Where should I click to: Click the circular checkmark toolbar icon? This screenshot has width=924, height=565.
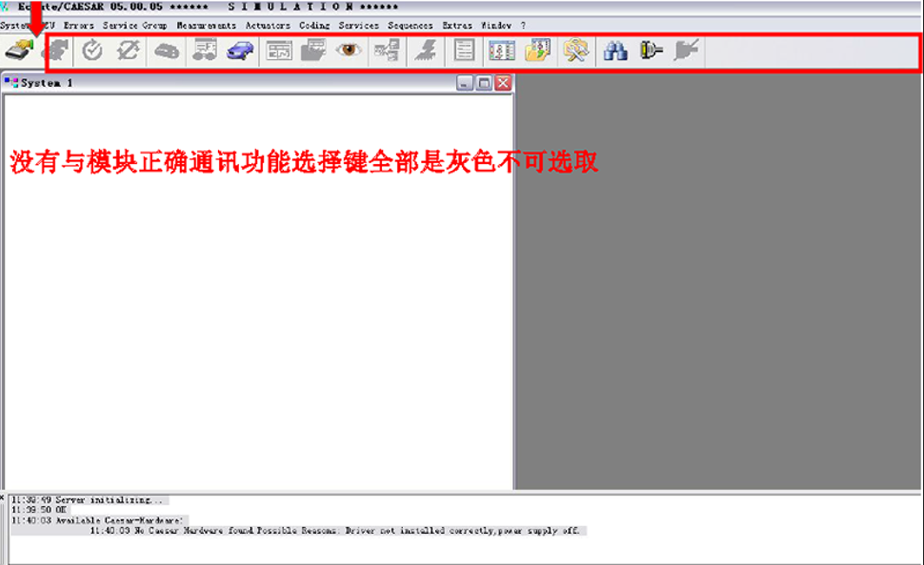click(x=92, y=50)
